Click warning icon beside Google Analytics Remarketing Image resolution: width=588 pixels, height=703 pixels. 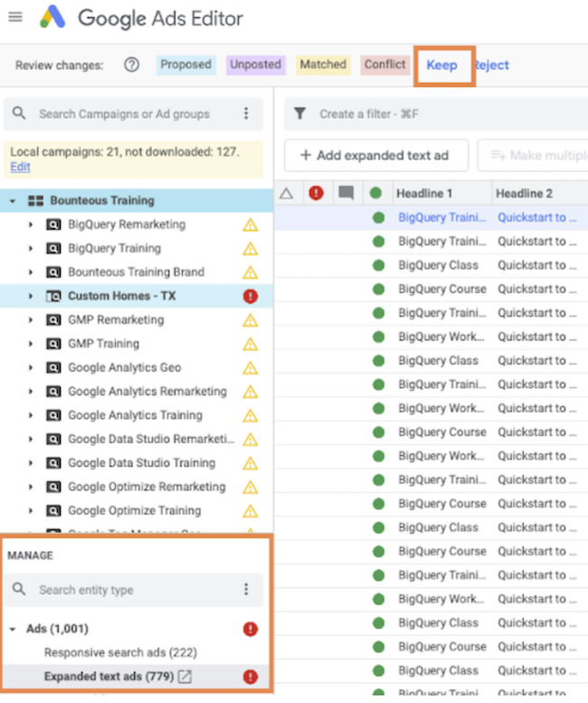coord(250,392)
